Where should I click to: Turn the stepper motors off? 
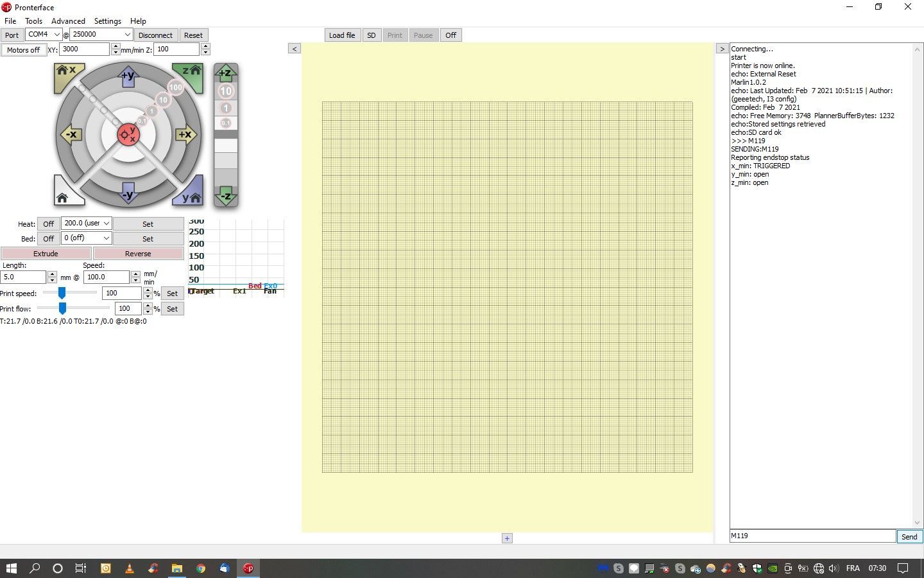point(23,49)
